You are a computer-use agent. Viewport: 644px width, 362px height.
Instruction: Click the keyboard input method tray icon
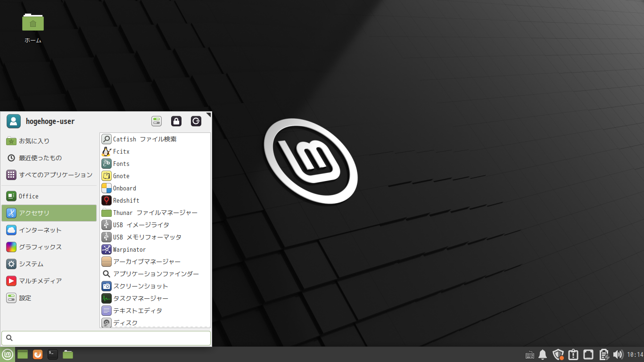click(529, 354)
